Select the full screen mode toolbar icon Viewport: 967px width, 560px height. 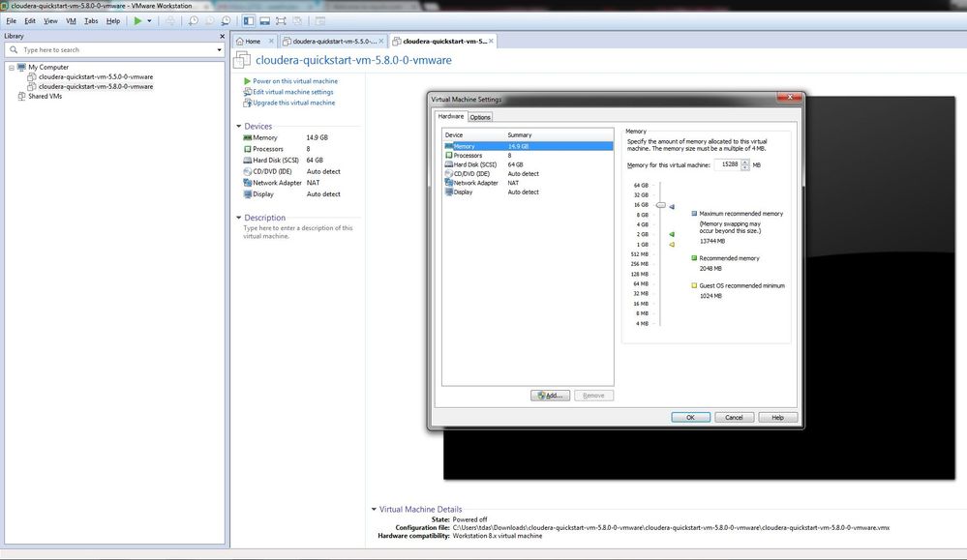tap(279, 19)
